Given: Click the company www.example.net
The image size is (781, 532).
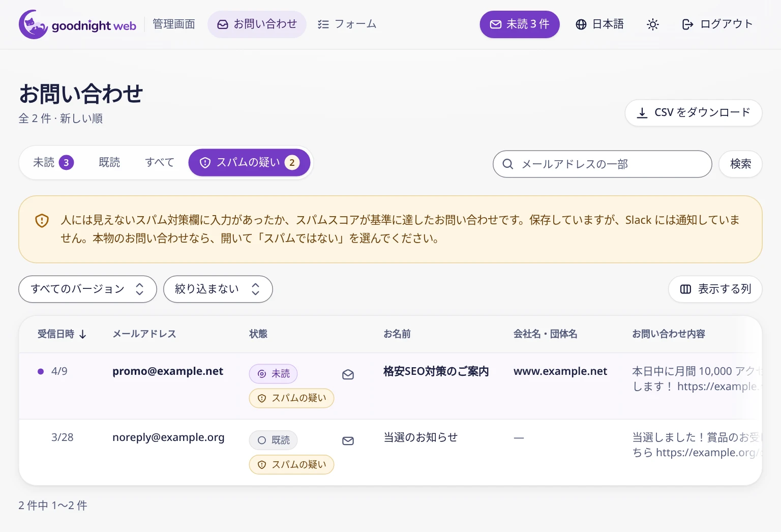Looking at the screenshot, I should [560, 371].
